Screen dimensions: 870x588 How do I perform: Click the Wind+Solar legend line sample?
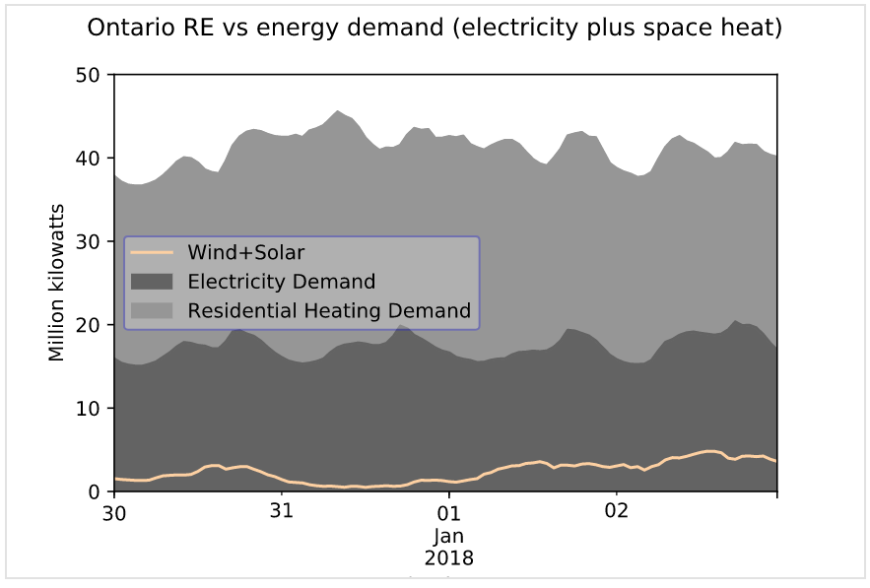pos(151,253)
